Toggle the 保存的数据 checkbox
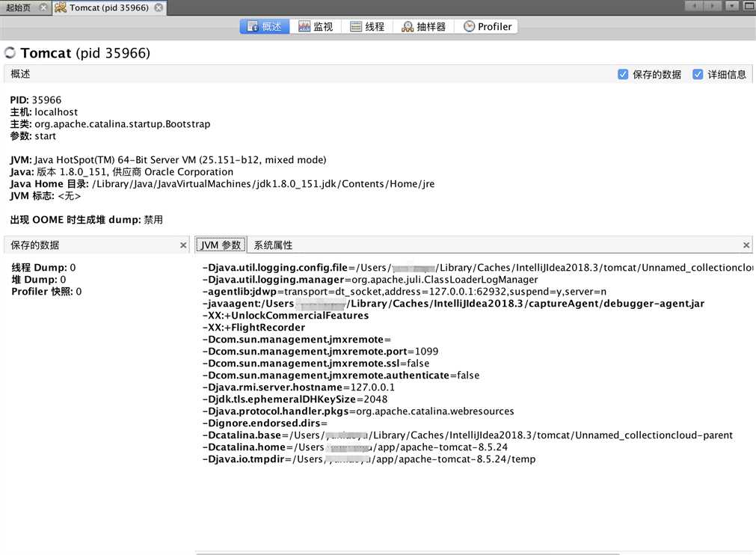The image size is (756, 555). coord(623,74)
